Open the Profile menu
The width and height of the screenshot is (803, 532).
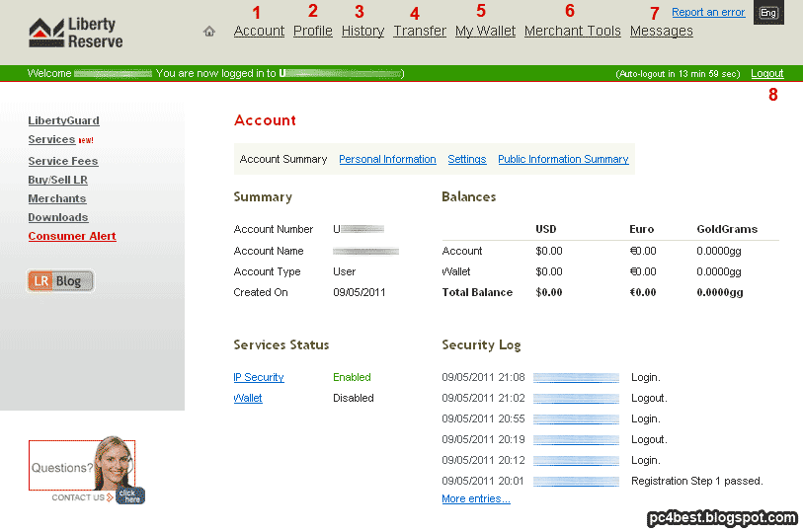[313, 32]
